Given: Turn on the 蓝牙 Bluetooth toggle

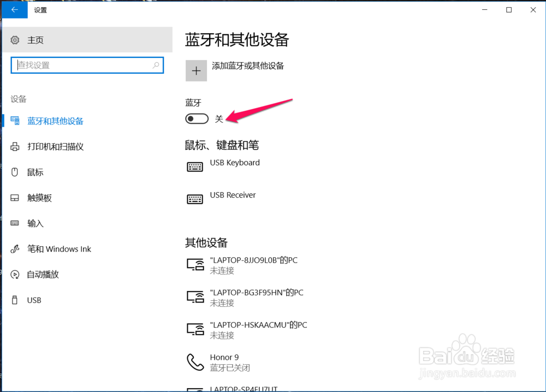Looking at the screenshot, I should (197, 119).
